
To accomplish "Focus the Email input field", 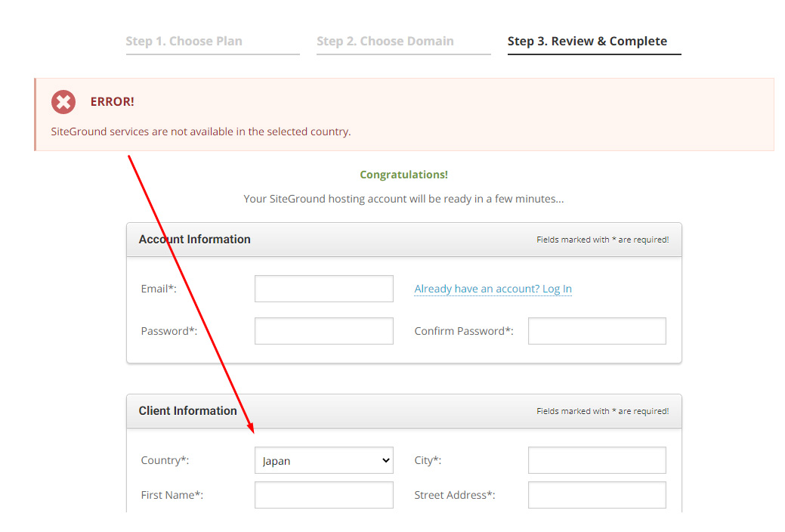I will (x=324, y=289).
